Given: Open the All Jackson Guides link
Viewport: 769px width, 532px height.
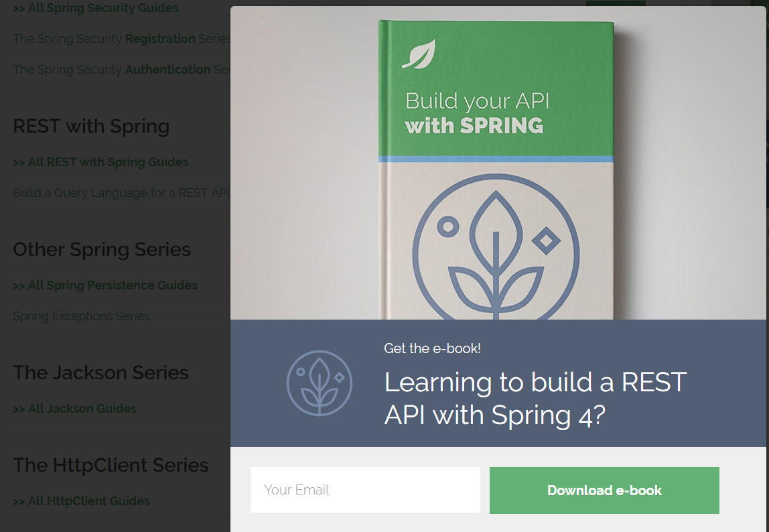Looking at the screenshot, I should coord(74,408).
